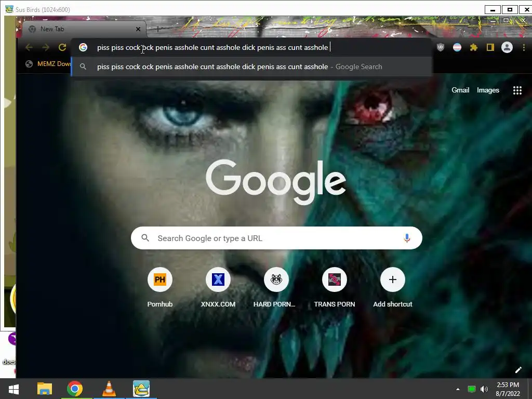
Task: Show hidden system tray icons
Action: [x=458, y=389]
